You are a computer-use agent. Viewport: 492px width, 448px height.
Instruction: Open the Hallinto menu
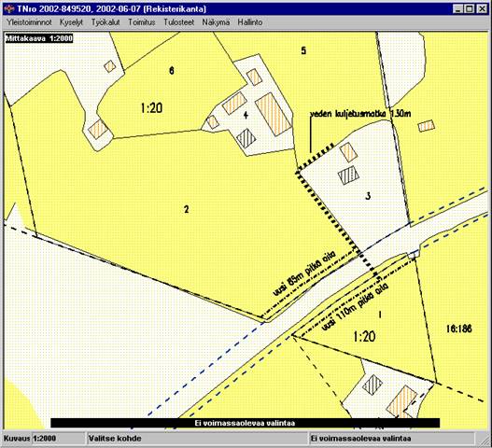[250, 22]
